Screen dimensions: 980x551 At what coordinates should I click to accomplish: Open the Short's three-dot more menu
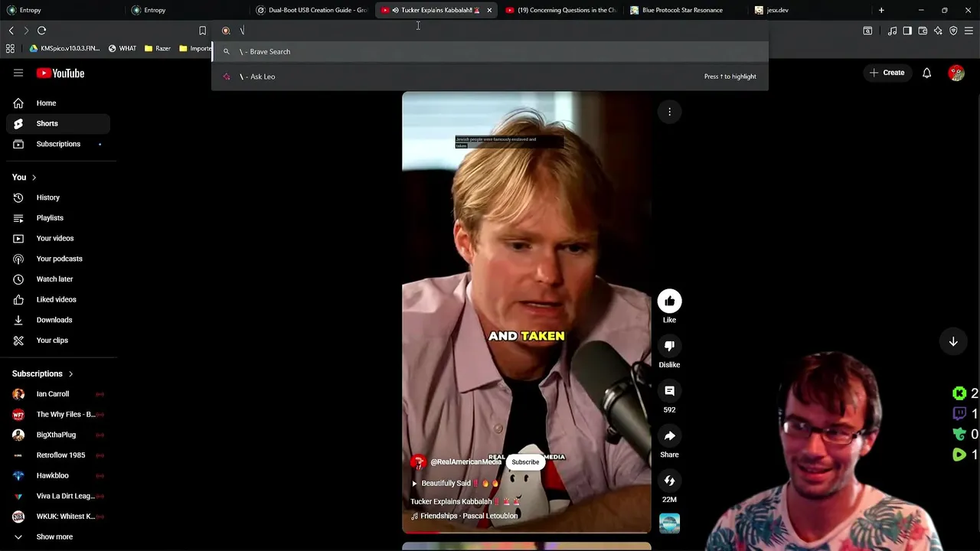pos(669,112)
